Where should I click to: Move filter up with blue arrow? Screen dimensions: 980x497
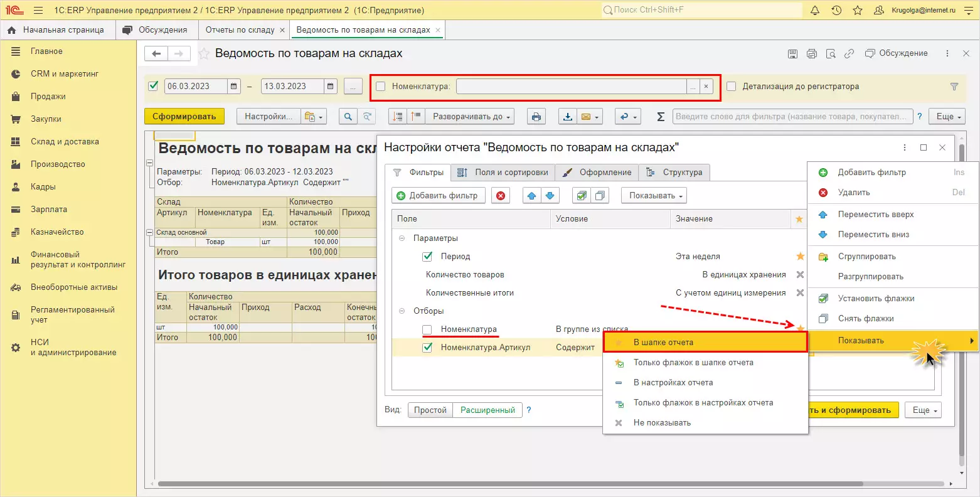(x=531, y=196)
